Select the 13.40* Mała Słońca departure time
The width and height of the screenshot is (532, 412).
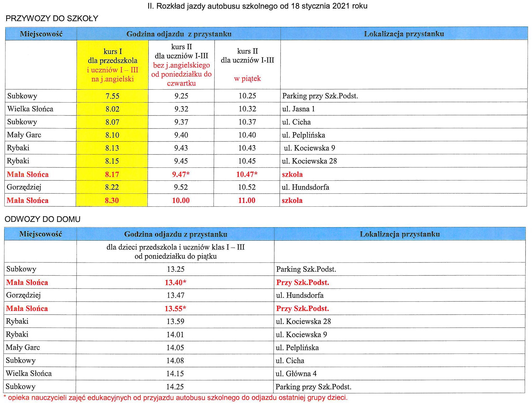pos(175,282)
